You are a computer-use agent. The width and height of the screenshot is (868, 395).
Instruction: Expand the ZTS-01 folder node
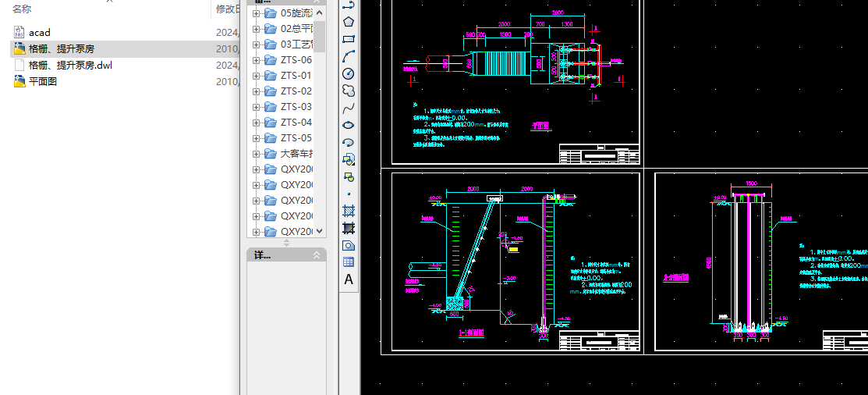(257, 76)
